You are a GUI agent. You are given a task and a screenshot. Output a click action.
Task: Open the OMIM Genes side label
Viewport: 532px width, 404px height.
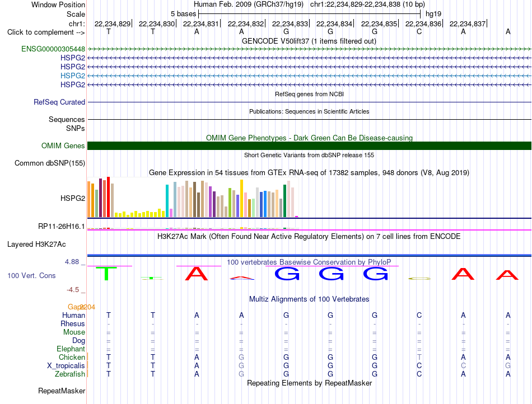63,145
